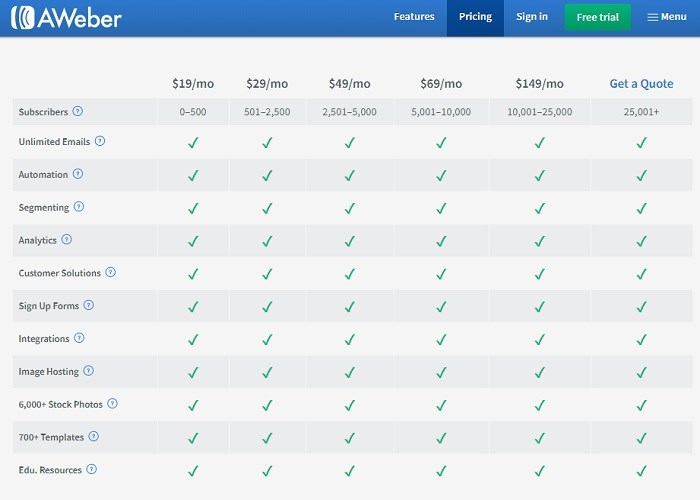Open Customer Solutions help icon
This screenshot has width=700, height=500.
click(110, 272)
